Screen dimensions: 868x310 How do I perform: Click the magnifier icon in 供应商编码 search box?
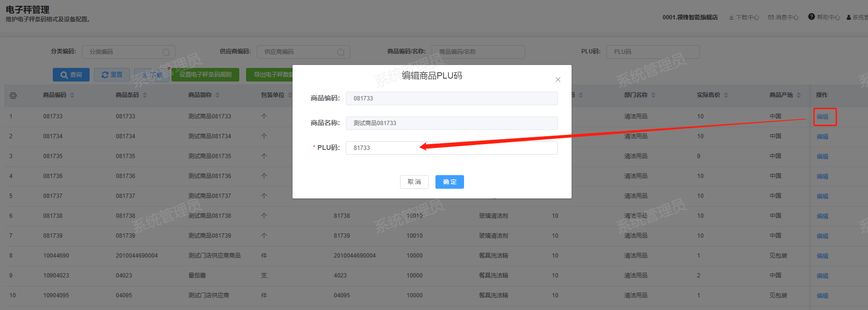pos(341,52)
